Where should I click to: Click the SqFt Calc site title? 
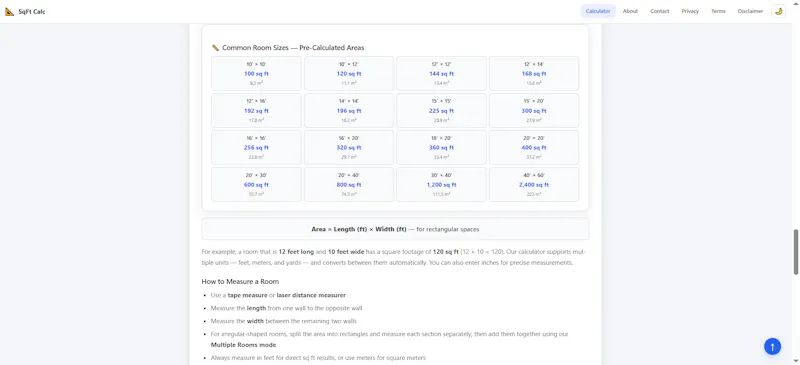pos(32,11)
